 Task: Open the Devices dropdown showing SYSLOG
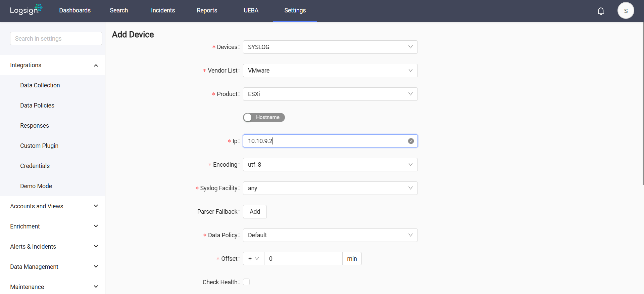[x=330, y=47]
